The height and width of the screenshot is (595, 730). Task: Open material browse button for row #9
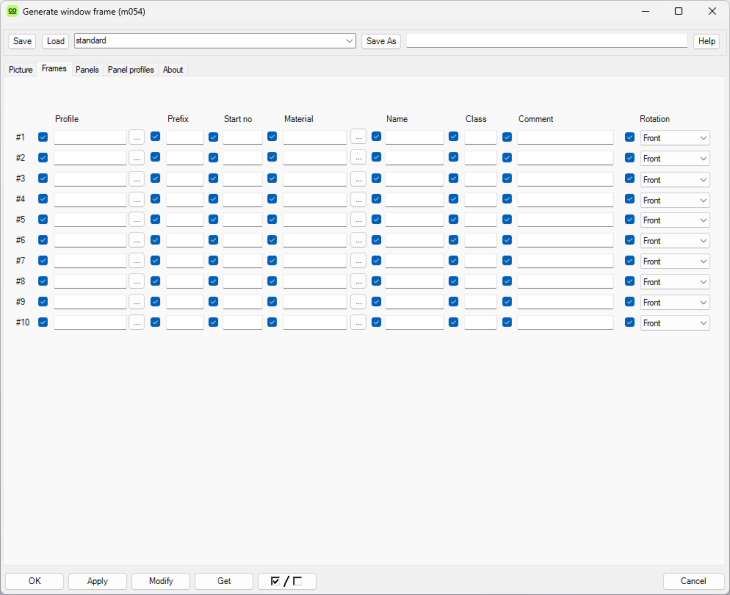[x=358, y=302]
